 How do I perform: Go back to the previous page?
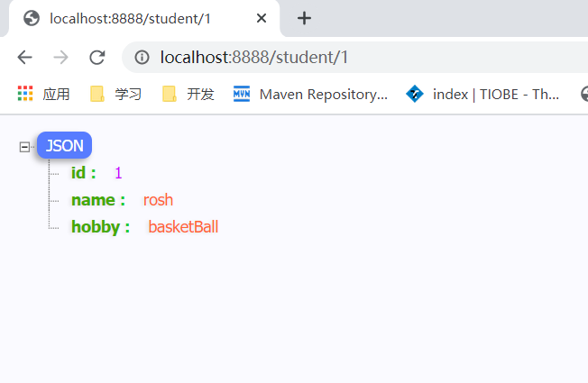pyautogui.click(x=24, y=58)
